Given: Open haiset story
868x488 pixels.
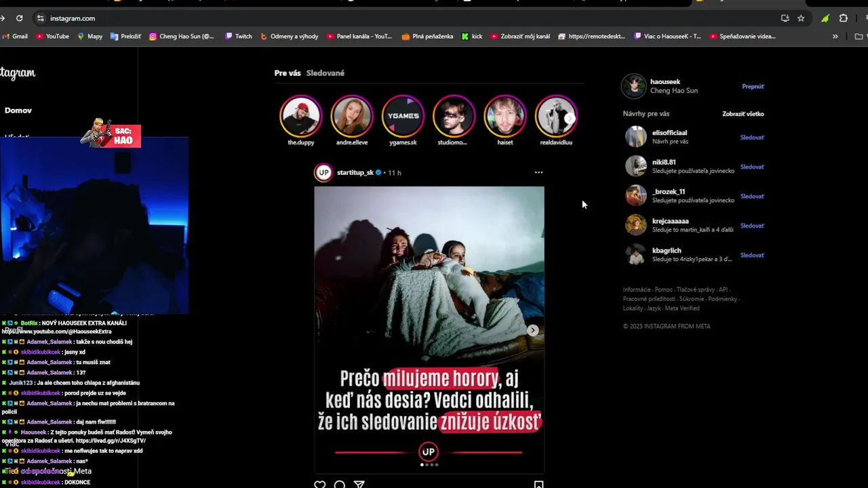Looking at the screenshot, I should tap(505, 116).
